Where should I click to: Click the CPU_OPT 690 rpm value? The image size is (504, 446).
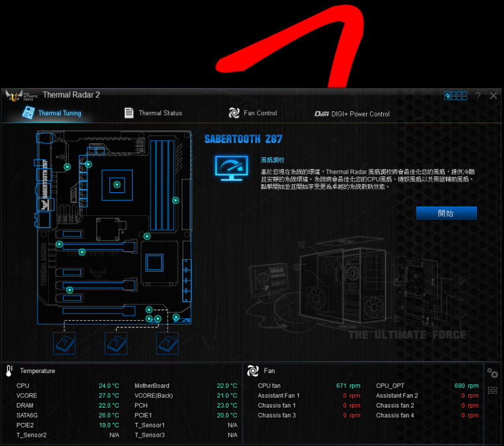(466, 386)
